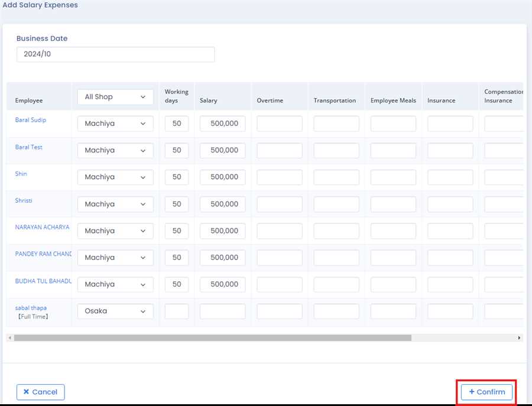Open sabal thapa employee link
Image resolution: width=532 pixels, height=406 pixels.
31,308
